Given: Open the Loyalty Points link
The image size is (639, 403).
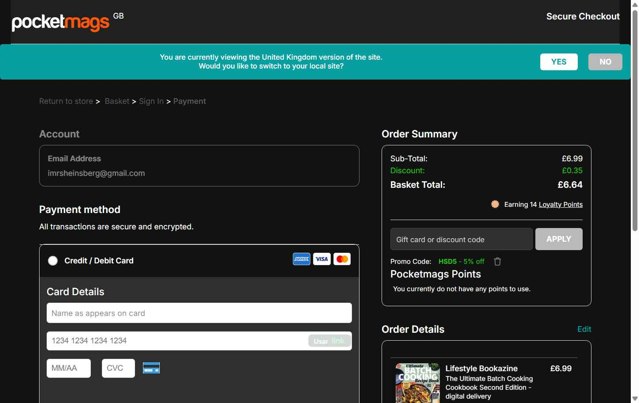Looking at the screenshot, I should click(560, 205).
